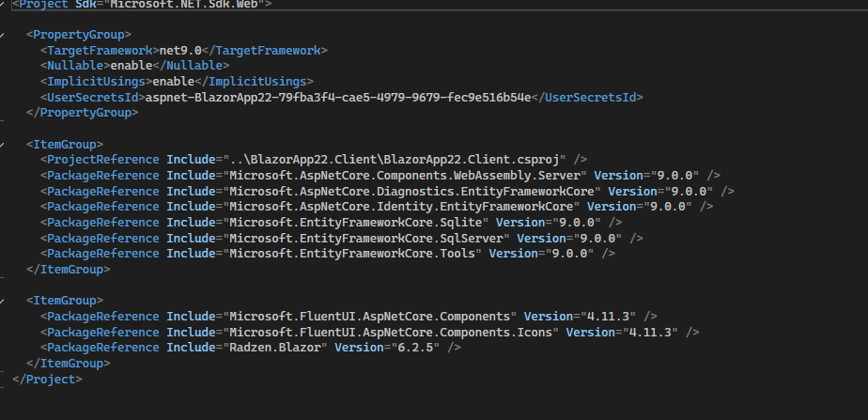Place cursor on the Nullable enable value
Screen dimensions: 868x420
[132, 65]
